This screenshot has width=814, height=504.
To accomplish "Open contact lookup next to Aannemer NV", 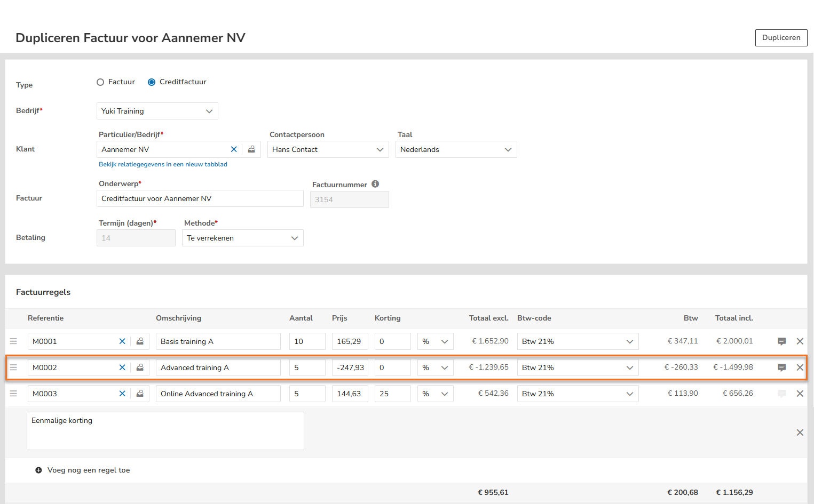I will tap(251, 149).
